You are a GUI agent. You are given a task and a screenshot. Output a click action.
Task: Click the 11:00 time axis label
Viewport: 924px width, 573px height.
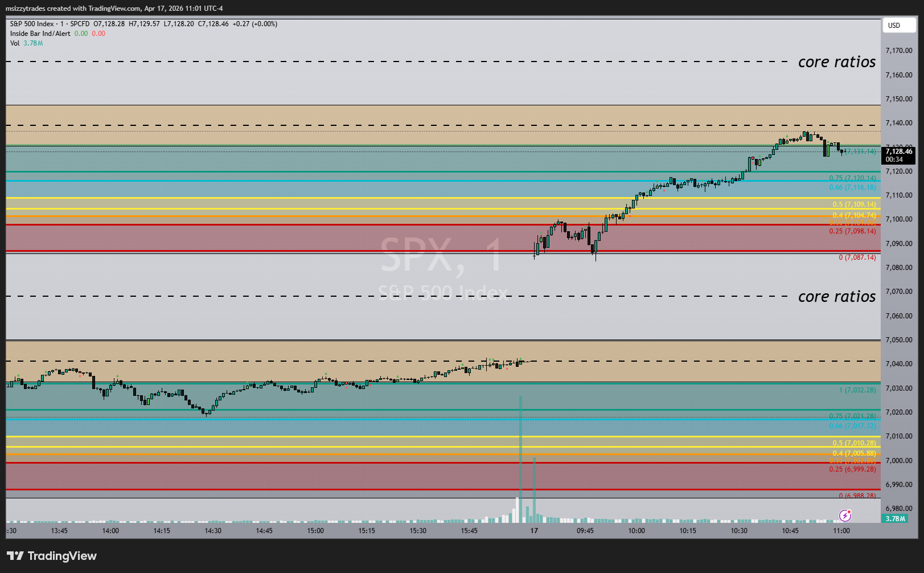click(841, 531)
